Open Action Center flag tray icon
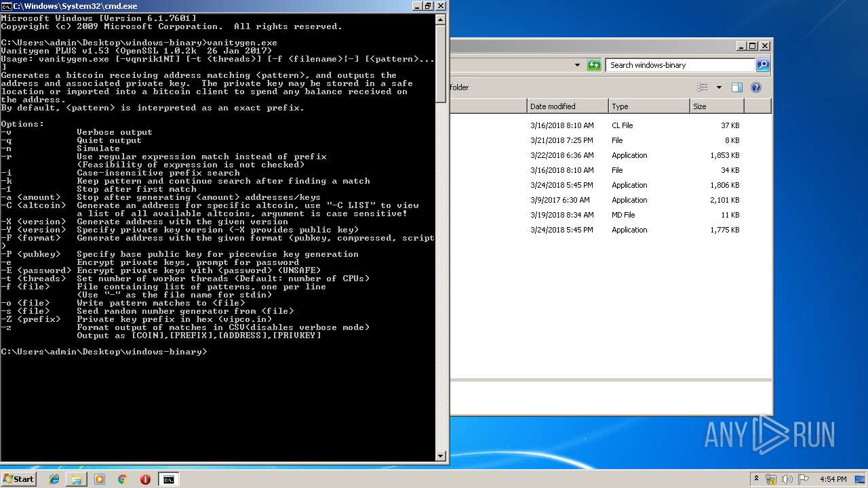This screenshot has width=868, height=488. (x=804, y=479)
